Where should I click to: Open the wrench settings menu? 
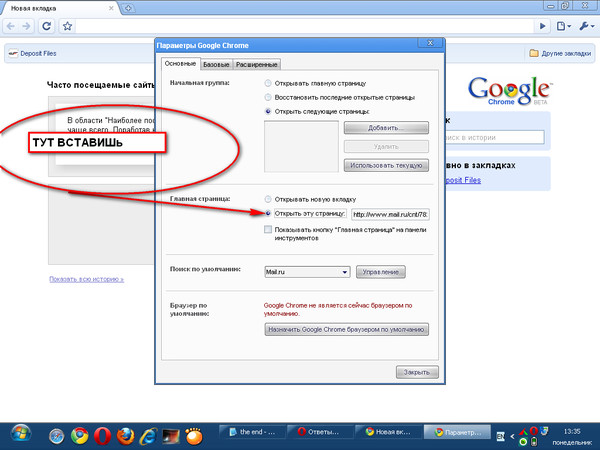586,26
